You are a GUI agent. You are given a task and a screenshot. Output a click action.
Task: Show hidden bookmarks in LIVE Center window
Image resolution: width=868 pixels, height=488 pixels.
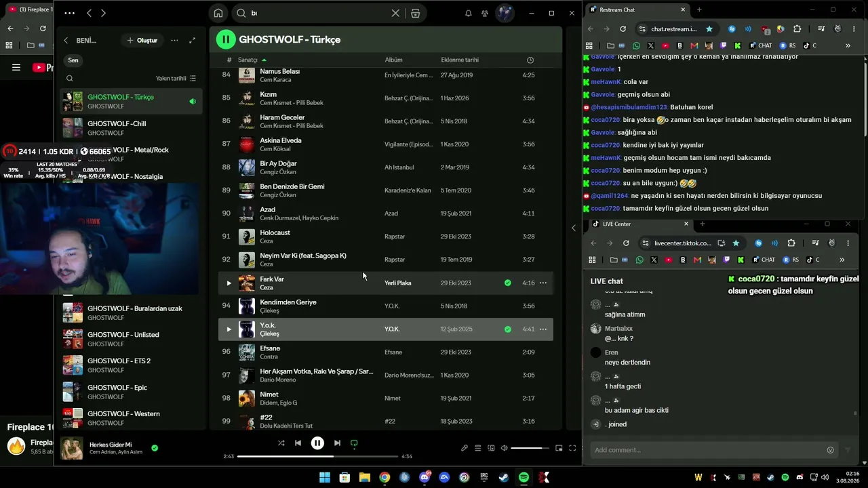[842, 260]
